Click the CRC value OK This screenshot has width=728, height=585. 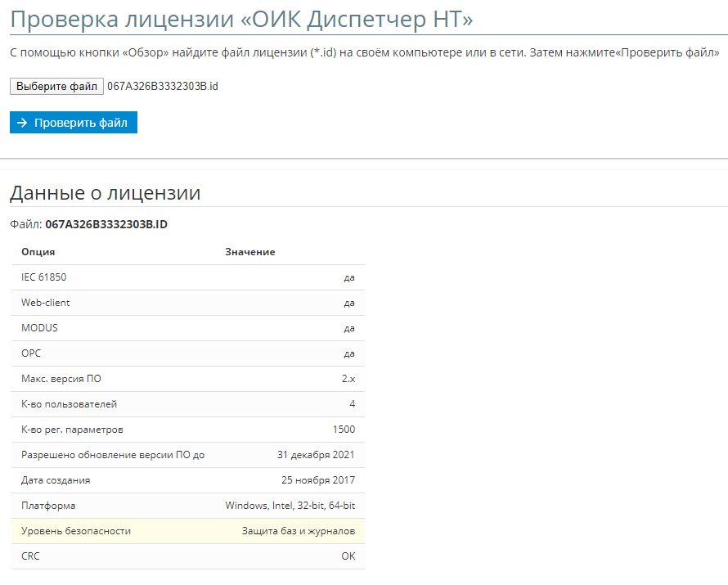[348, 556]
